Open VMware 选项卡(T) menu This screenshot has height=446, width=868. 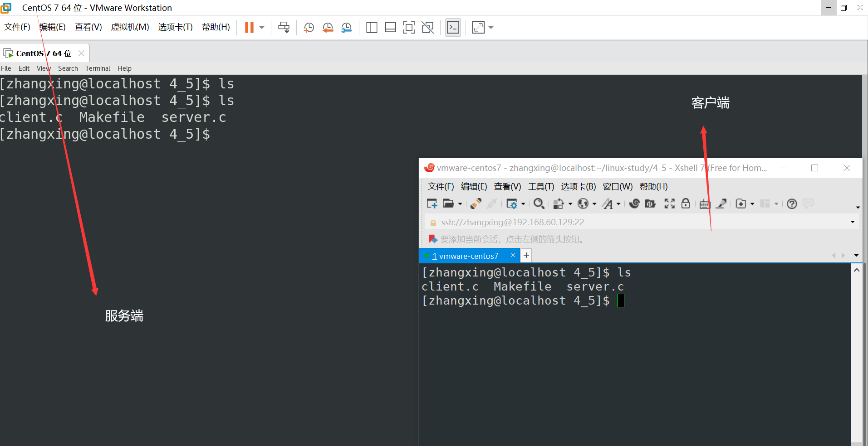[x=175, y=27]
